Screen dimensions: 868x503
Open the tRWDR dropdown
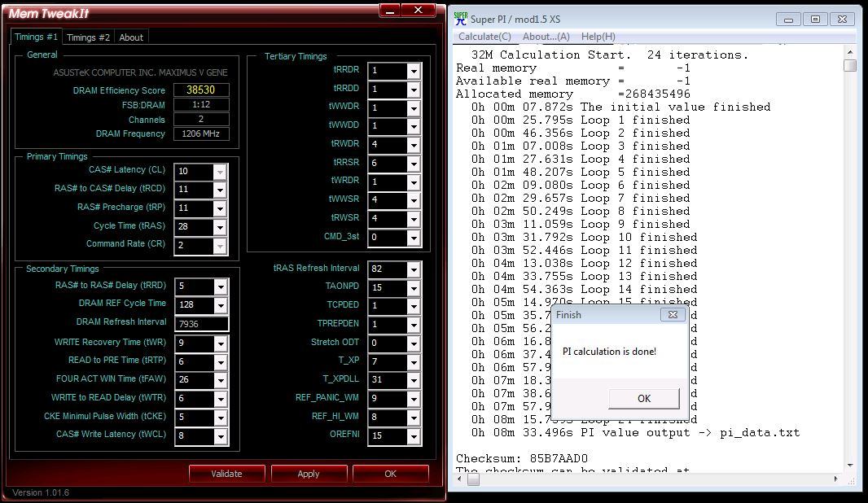pyautogui.click(x=414, y=145)
